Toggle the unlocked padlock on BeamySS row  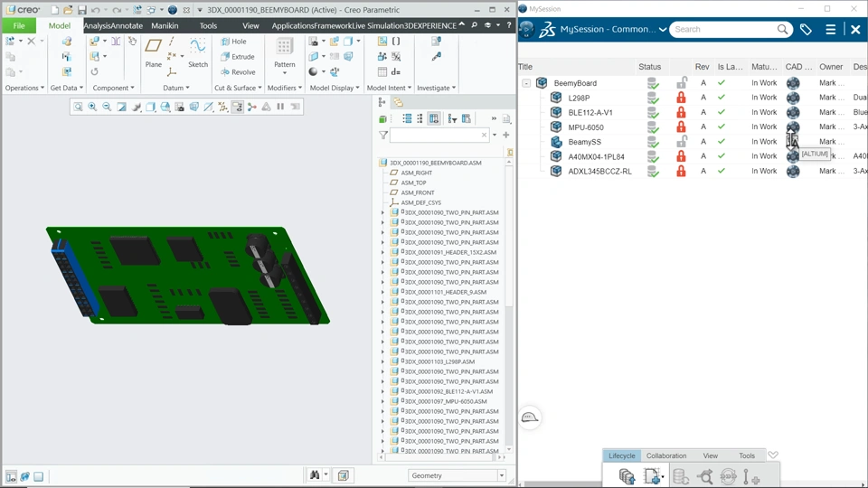(x=682, y=141)
